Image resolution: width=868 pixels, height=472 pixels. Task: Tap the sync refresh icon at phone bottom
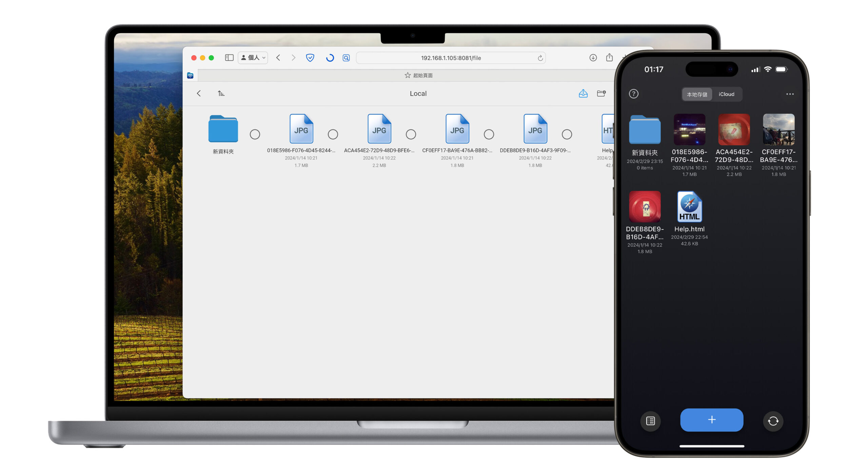tap(773, 421)
